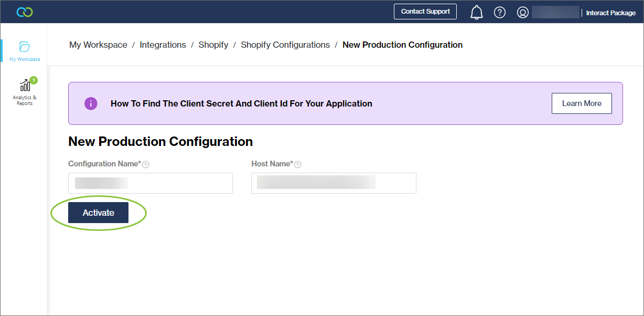
Task: Click the Analytics notification badge
Action: (x=34, y=80)
